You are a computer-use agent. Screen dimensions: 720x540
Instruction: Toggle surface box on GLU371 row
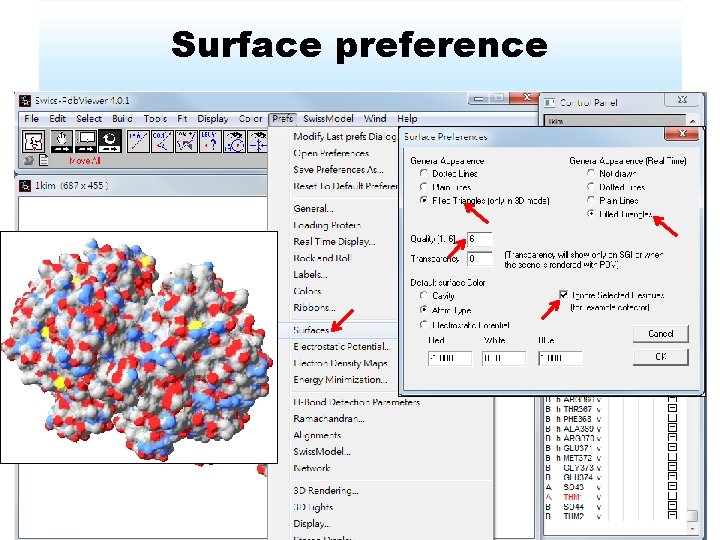[672, 447]
